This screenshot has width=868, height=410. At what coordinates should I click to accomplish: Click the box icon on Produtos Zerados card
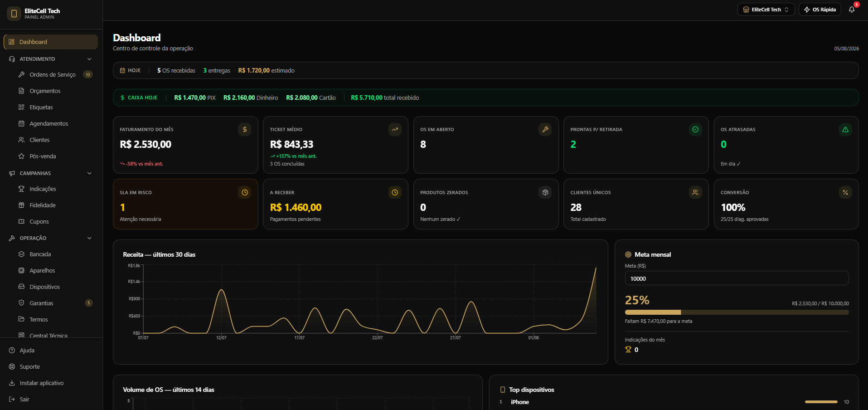(x=545, y=192)
